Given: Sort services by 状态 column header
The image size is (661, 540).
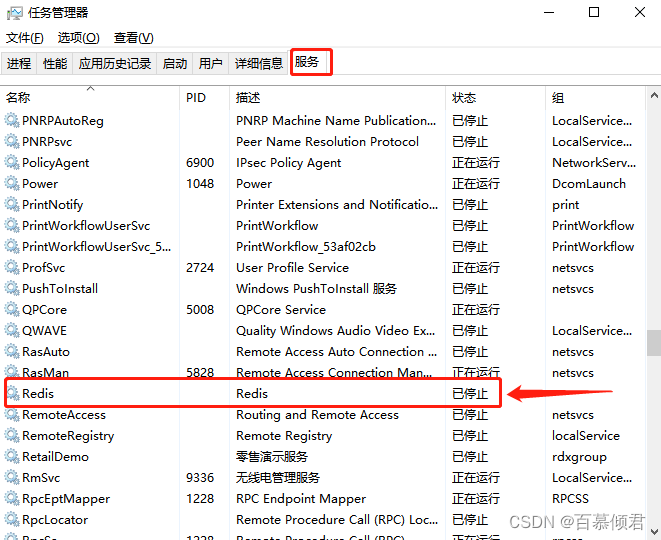Looking at the screenshot, I should pos(495,98).
